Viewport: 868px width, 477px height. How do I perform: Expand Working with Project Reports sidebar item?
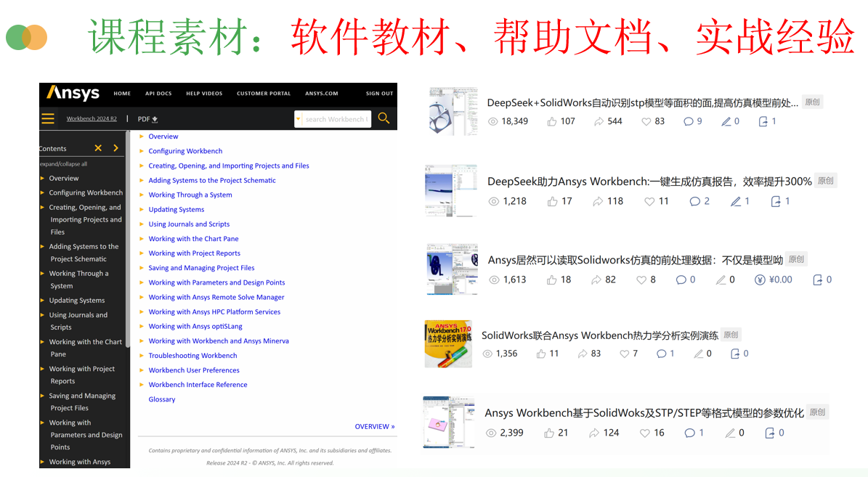(x=42, y=369)
